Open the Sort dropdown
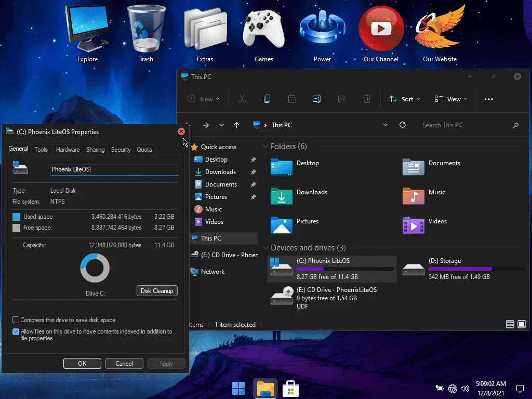The height and width of the screenshot is (399, 532). [404, 99]
